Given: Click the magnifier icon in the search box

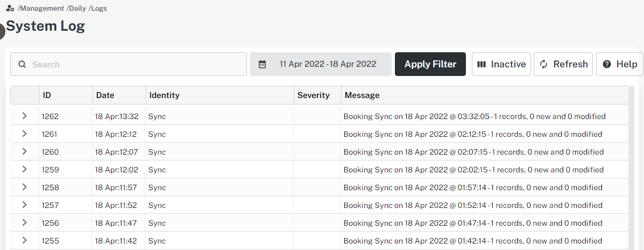Looking at the screenshot, I should [x=22, y=64].
